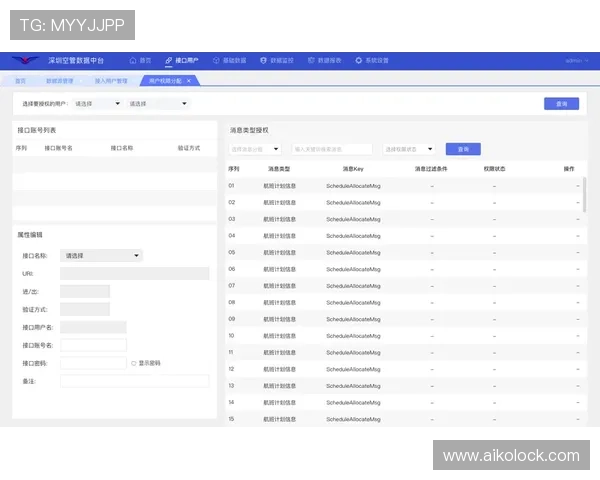Click the 接口密码 input field

click(93, 363)
